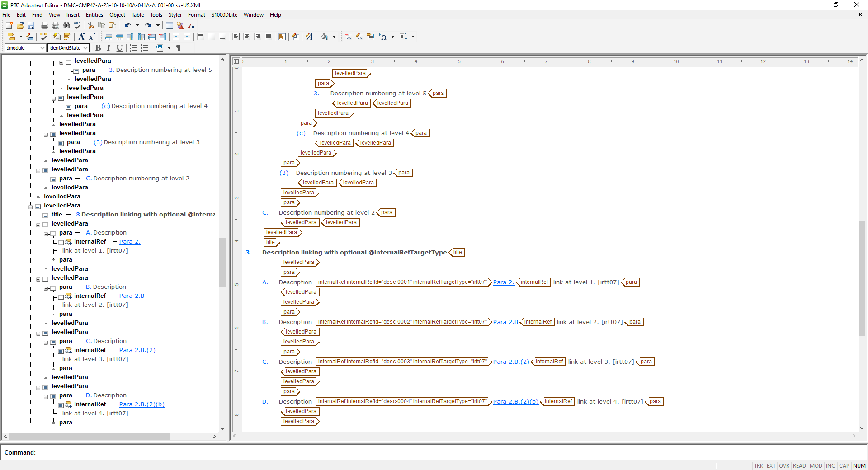Open the Styler menu
Image resolution: width=868 pixels, height=470 pixels.
(175, 15)
